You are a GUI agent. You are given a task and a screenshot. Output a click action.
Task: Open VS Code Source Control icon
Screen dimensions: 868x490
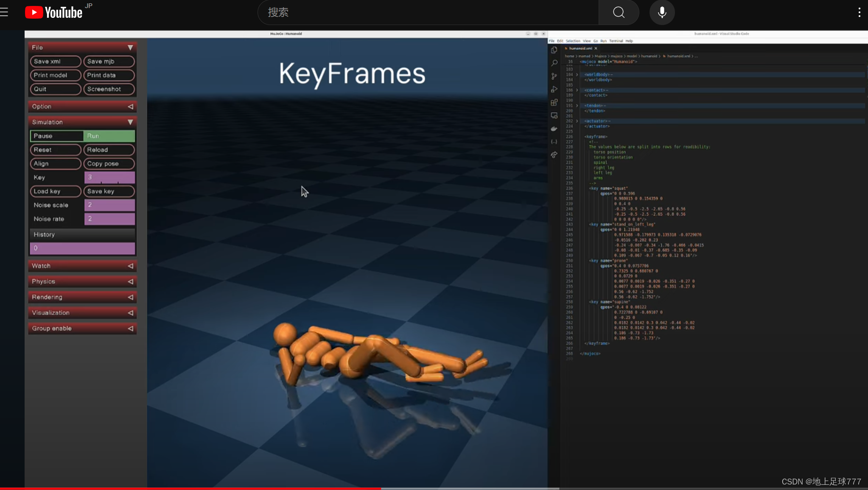(554, 76)
